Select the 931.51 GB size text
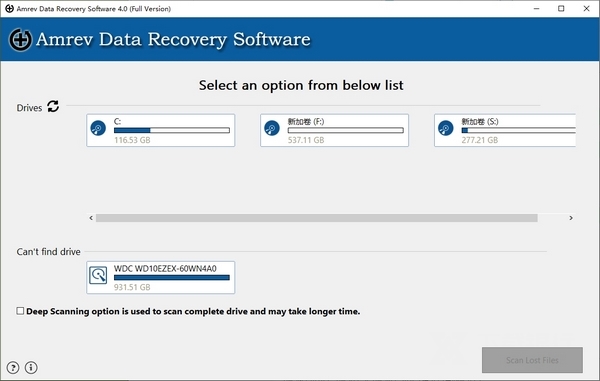Viewport: 600px width, 381px height. [132, 287]
